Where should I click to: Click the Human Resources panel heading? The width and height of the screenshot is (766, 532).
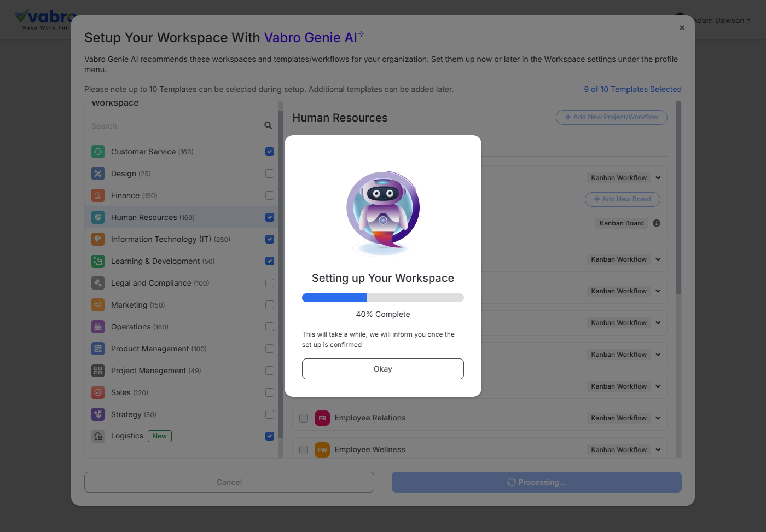tap(340, 118)
